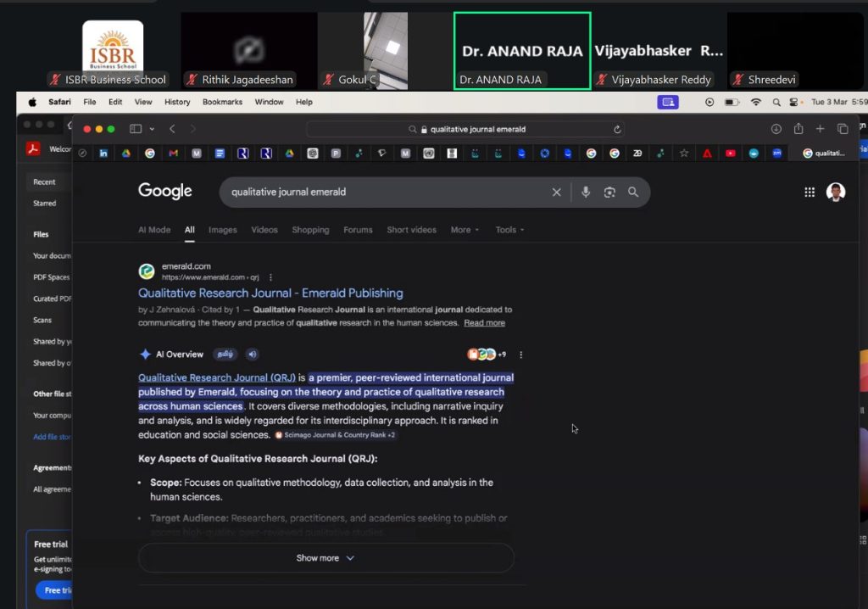Play AI Overview audio speaker icon
This screenshot has height=609, width=868.
point(253,355)
